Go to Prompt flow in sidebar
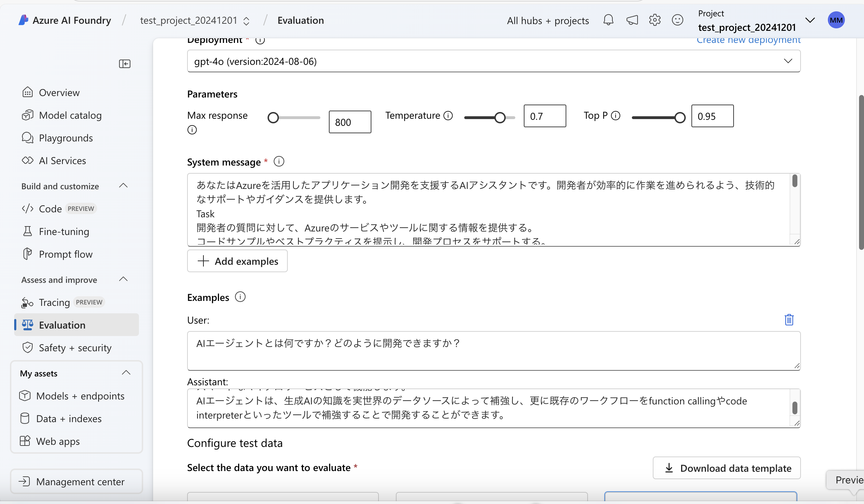The height and width of the screenshot is (504, 864). 66,254
